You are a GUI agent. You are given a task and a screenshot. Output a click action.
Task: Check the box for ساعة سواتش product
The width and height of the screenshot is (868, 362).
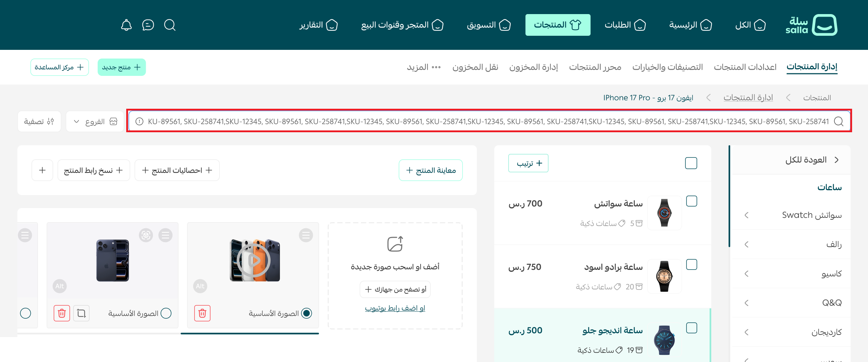click(x=692, y=201)
